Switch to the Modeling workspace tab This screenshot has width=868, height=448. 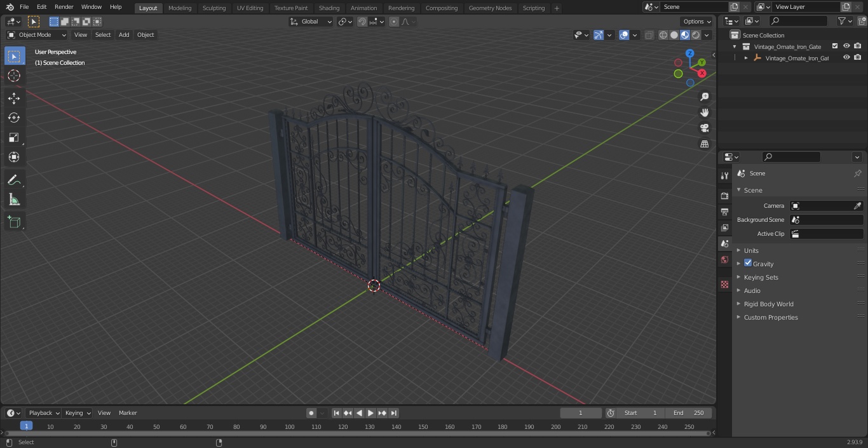(x=180, y=8)
